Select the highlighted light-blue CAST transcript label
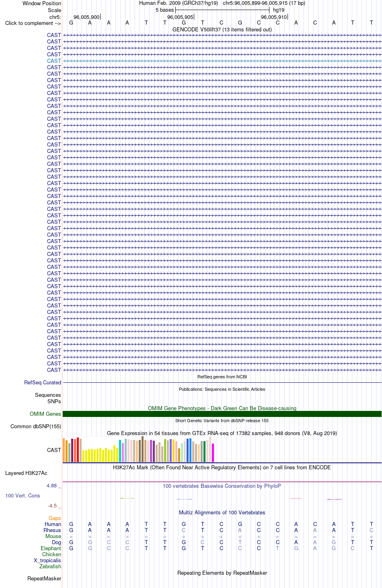Viewport: 382px width, 588px height. [x=54, y=61]
